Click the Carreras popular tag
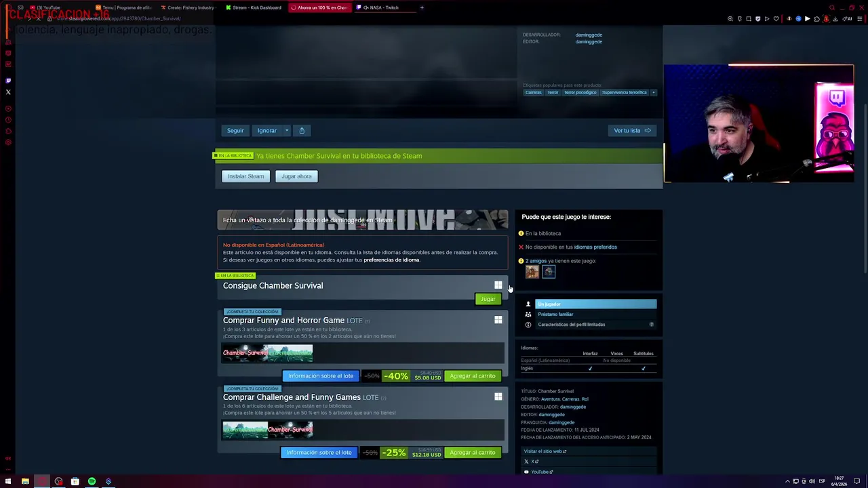The width and height of the screenshot is (868, 488). [x=534, y=92]
